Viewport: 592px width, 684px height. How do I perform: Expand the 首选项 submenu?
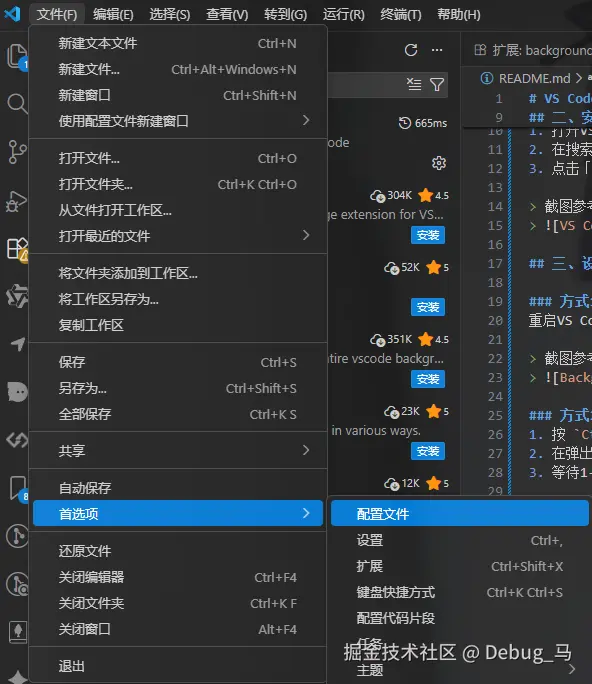coord(178,513)
